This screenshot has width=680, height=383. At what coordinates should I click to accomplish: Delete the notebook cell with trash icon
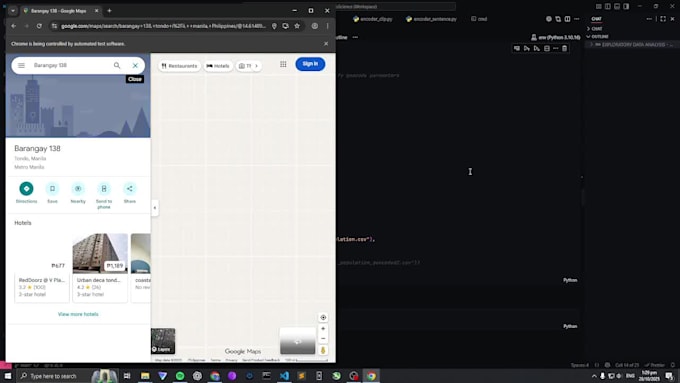coord(565,49)
